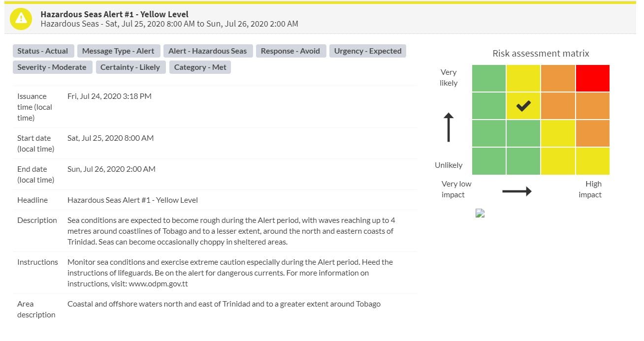This screenshot has height=341, width=644.
Task: Click the High impact label
Action: click(590, 189)
